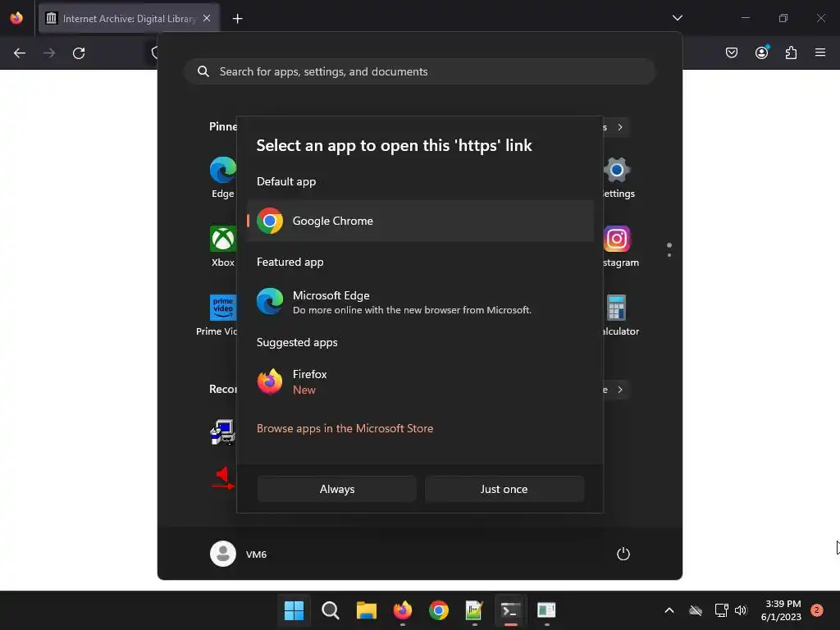Open Firefox list all tabs dropdown
The height and width of the screenshot is (630, 840).
coord(677,18)
